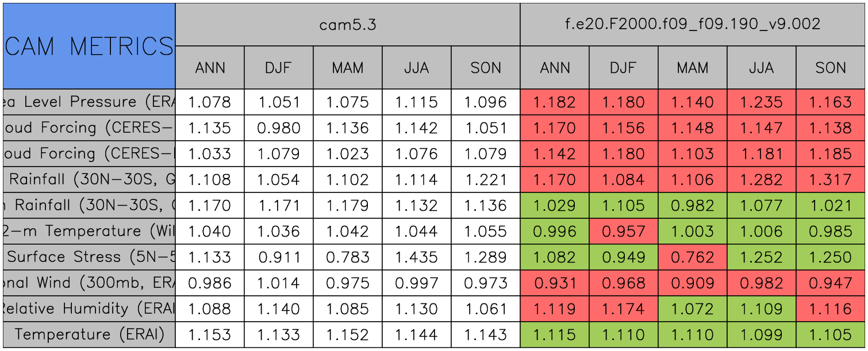The width and height of the screenshot is (868, 351).
Task: Click SON header under the f.e20.F2000 group
Action: (831, 68)
